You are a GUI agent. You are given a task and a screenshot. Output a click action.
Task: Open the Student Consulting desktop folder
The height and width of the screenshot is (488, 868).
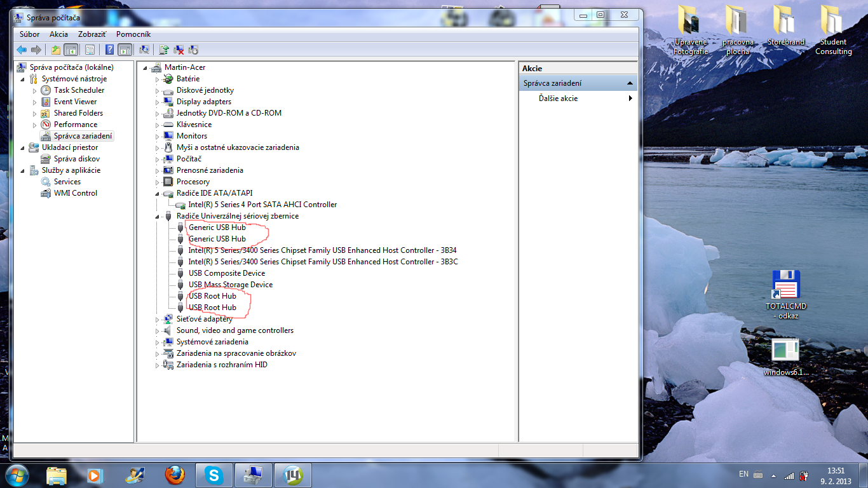coord(833,30)
